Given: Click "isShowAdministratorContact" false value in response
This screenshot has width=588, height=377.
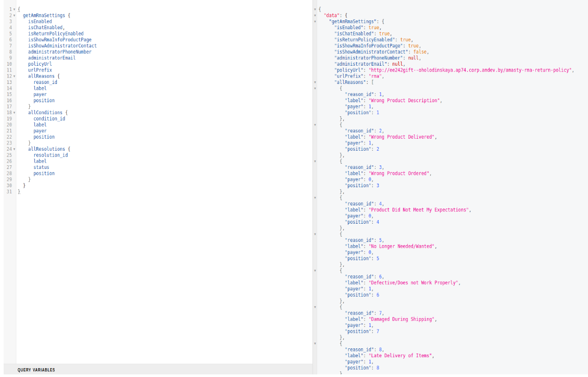Looking at the screenshot, I should [x=420, y=52].
